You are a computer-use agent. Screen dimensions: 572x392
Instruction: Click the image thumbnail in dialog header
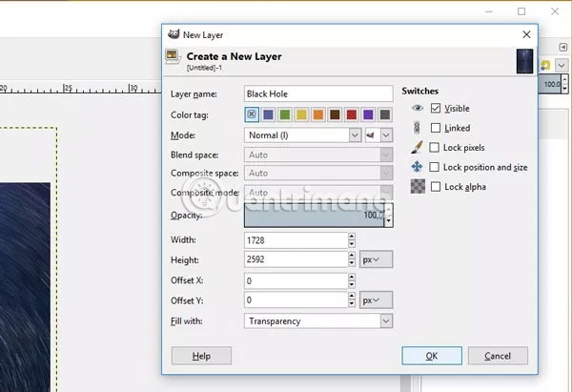[524, 61]
